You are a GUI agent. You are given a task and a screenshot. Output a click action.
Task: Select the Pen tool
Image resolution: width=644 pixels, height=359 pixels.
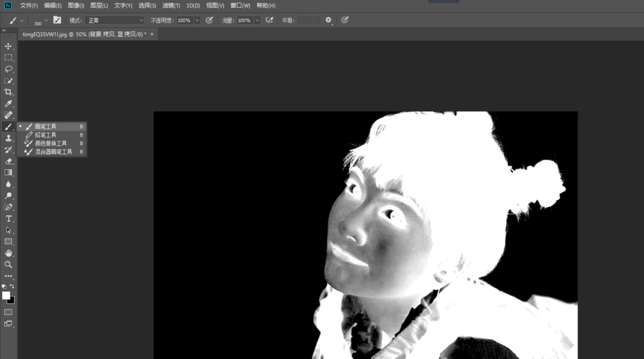click(x=8, y=208)
